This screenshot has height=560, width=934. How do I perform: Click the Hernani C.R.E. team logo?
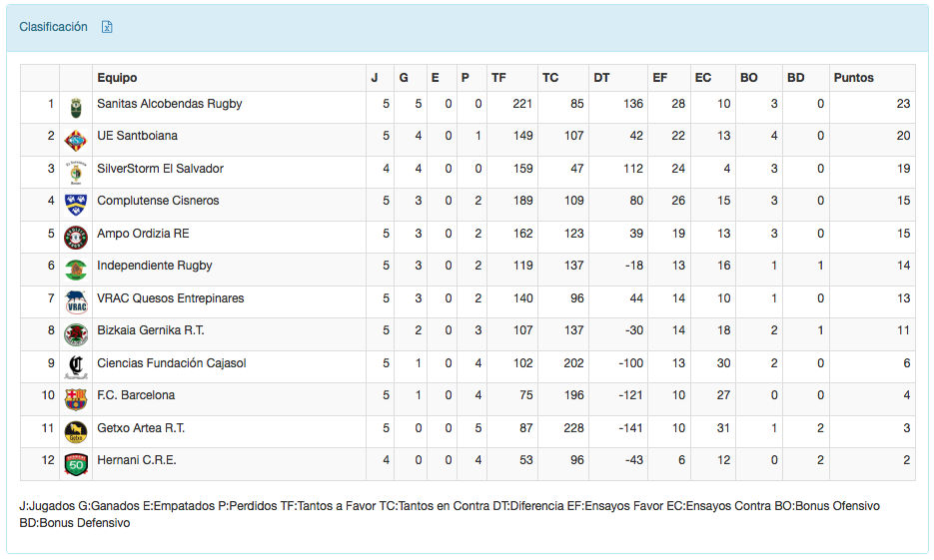point(75,463)
